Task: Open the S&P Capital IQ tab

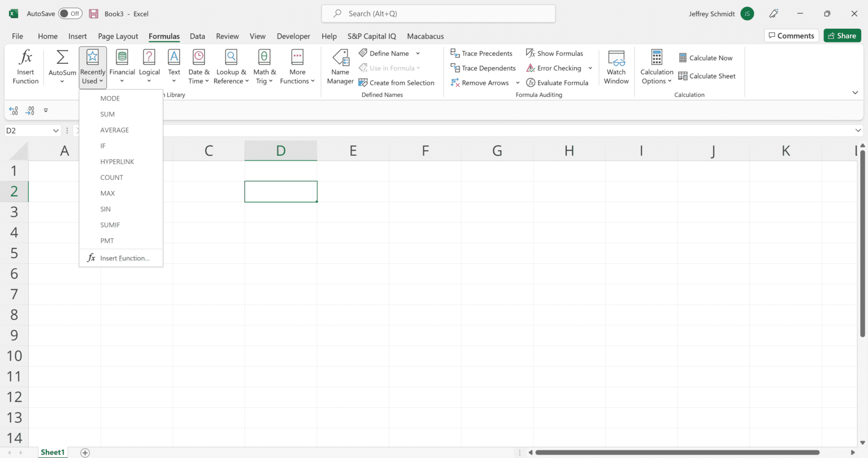Action: point(371,36)
